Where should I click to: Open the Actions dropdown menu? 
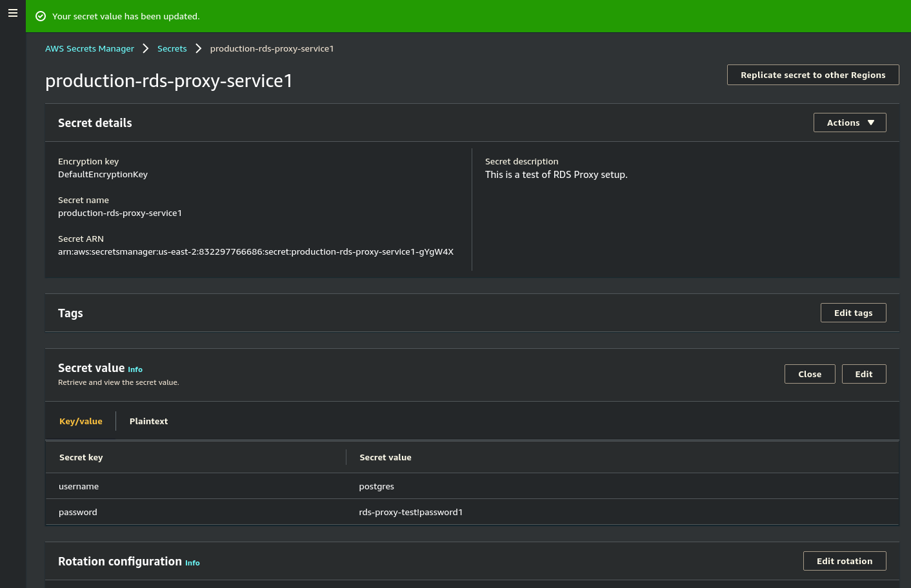[x=849, y=122]
